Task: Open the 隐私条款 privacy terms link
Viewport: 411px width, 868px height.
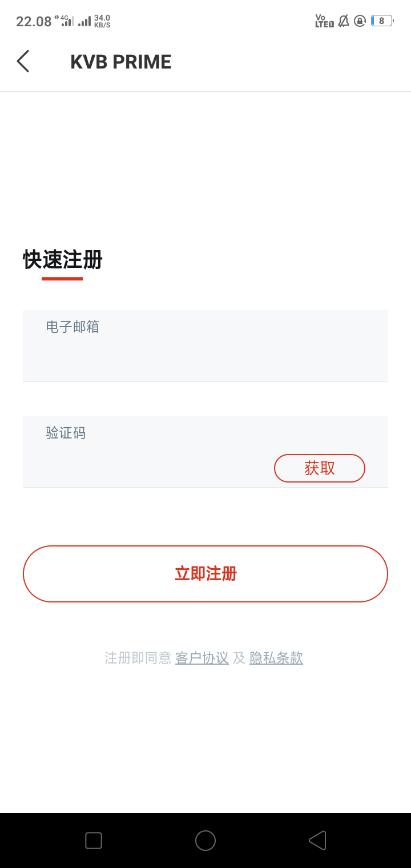Action: pos(276,658)
